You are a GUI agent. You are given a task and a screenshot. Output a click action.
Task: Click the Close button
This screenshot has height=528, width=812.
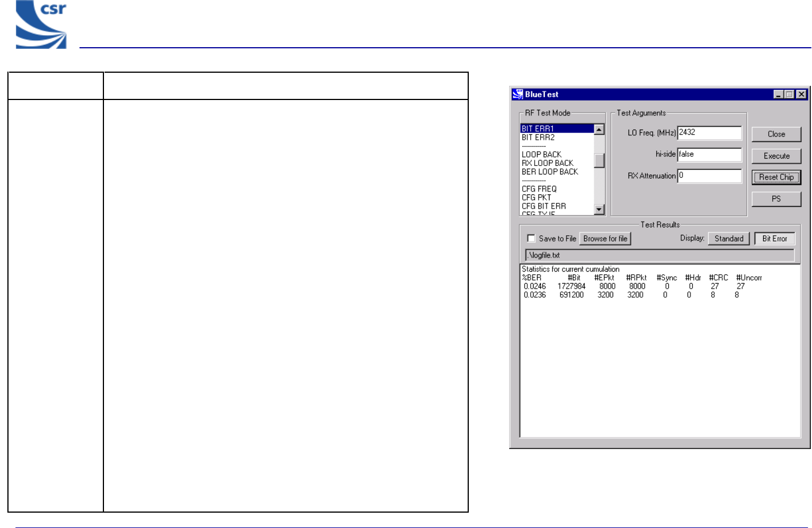coord(776,134)
